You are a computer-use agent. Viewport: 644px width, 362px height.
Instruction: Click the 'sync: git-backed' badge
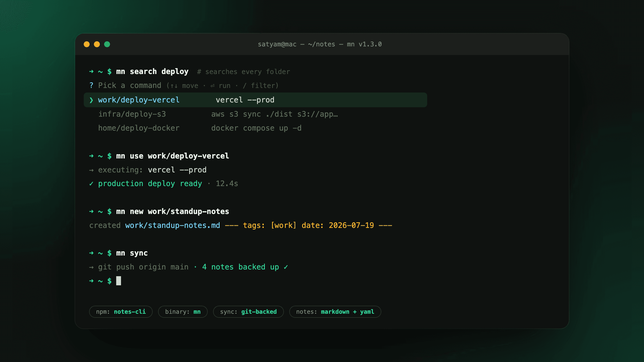tap(248, 312)
